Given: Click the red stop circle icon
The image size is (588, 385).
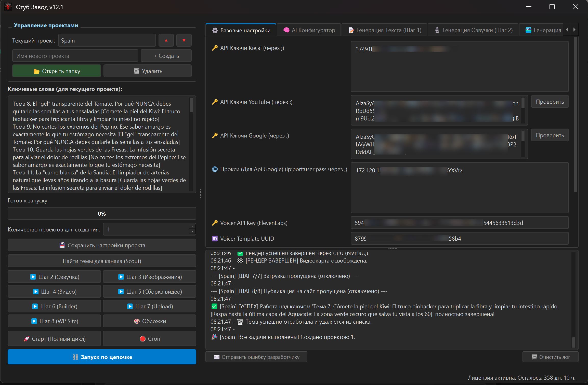Looking at the screenshot, I should [143, 339].
